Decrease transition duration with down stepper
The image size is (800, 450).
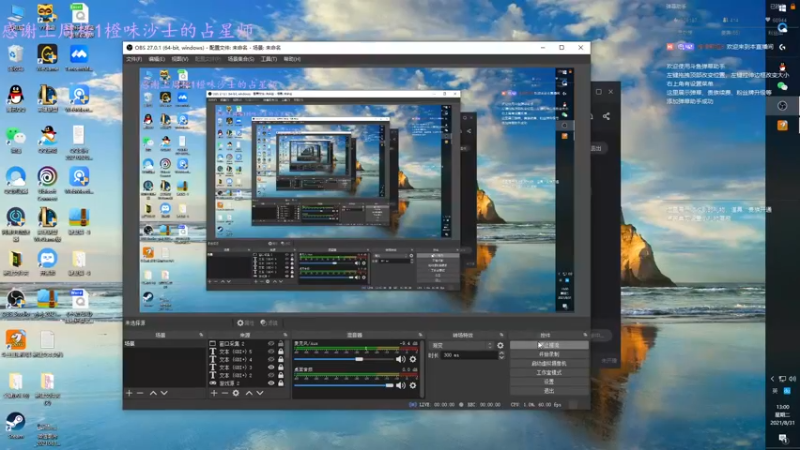tap(502, 357)
